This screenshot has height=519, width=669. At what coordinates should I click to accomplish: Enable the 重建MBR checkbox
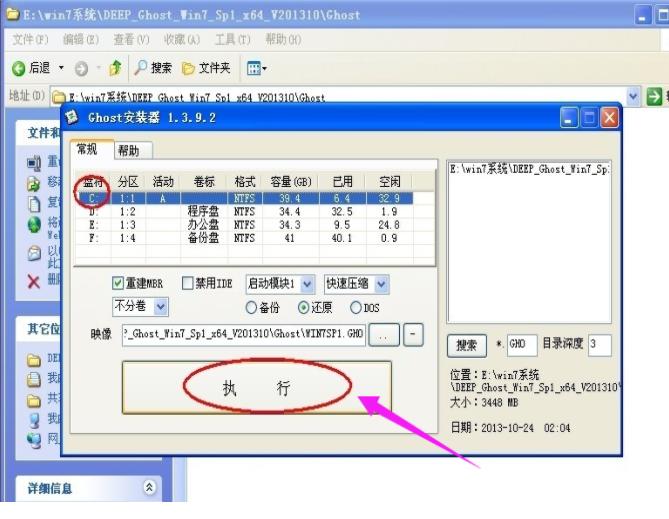tap(118, 283)
